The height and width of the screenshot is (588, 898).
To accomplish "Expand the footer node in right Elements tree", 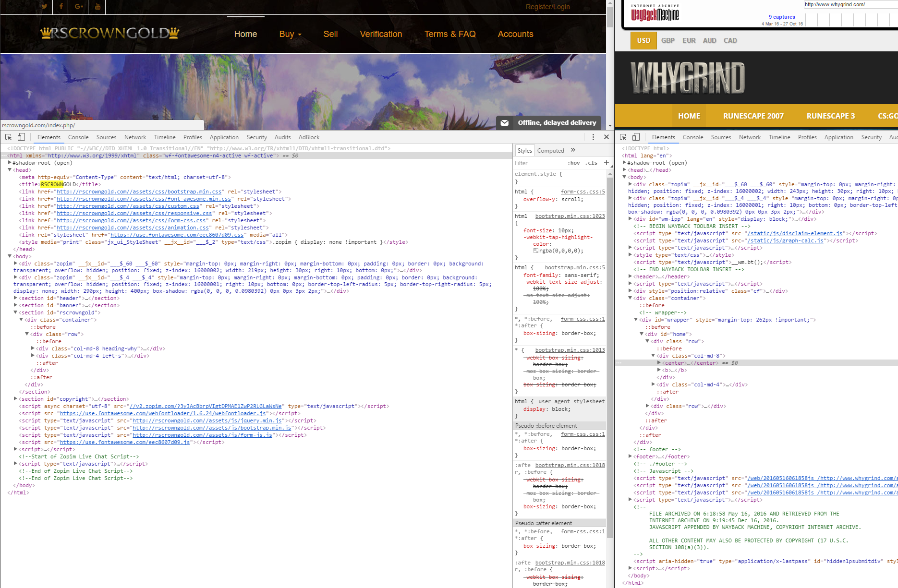I will 630,456.
